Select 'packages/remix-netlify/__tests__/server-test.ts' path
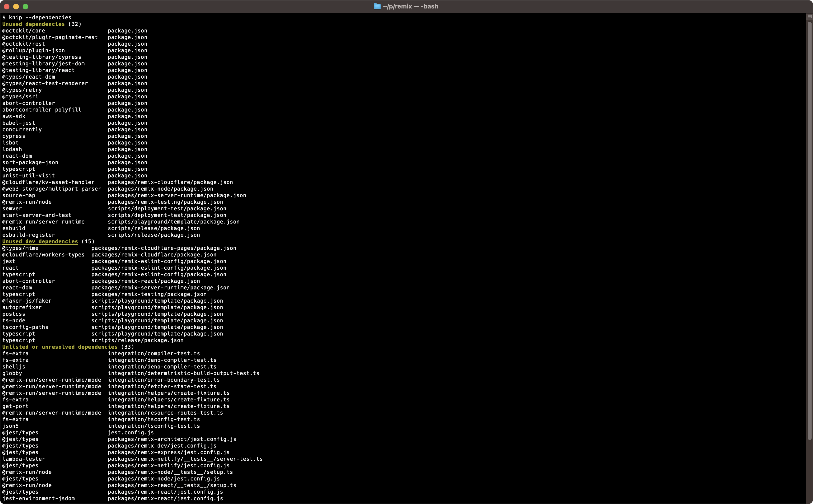This screenshot has height=504, width=813. coord(185,459)
